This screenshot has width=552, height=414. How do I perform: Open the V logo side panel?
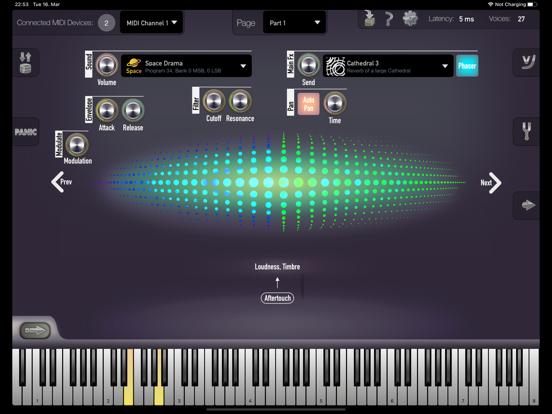coord(528,62)
